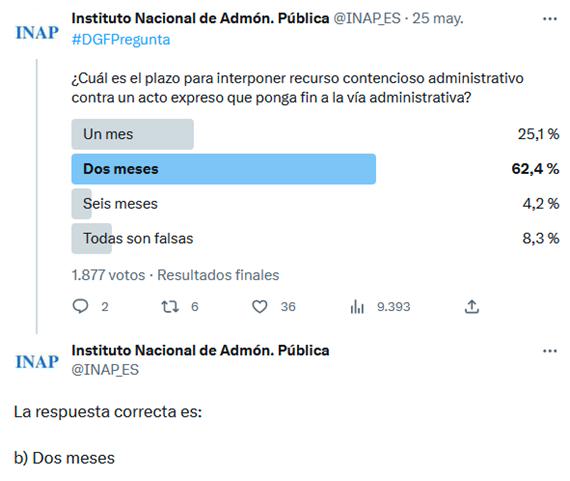Screen dimensions: 570x481
Task: Open the @INAP_ES handle in the first tweet
Action: point(367,18)
